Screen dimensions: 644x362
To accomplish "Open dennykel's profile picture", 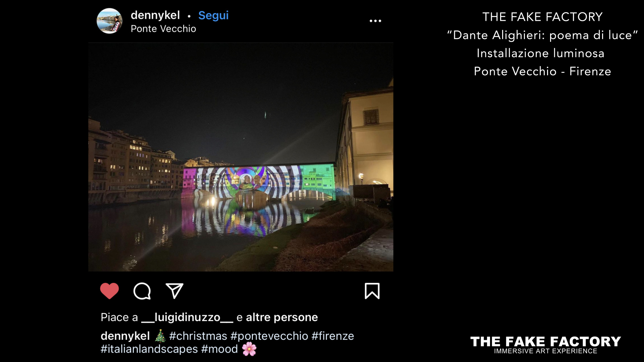I will click(x=109, y=21).
